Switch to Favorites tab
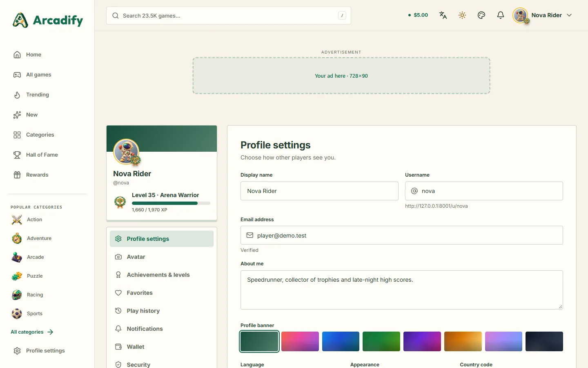This screenshot has width=588, height=368. [162, 293]
